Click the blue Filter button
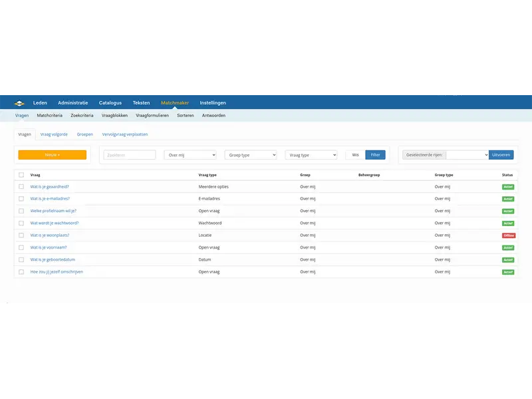This screenshot has width=532, height=399. [375, 155]
